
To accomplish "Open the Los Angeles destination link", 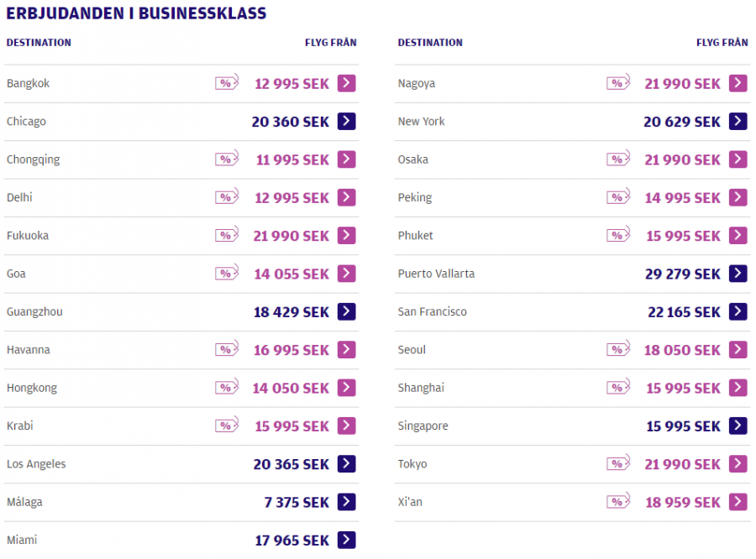I will click(36, 464).
